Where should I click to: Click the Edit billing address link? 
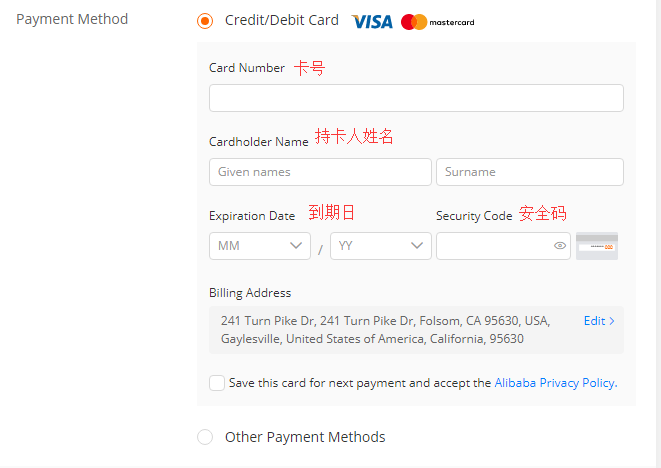point(594,321)
